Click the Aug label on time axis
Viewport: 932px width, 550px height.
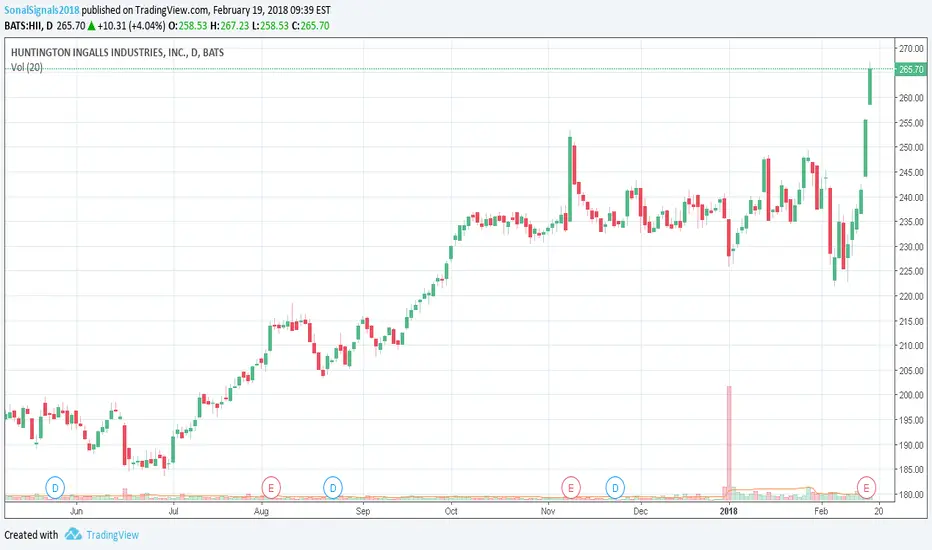(x=262, y=511)
